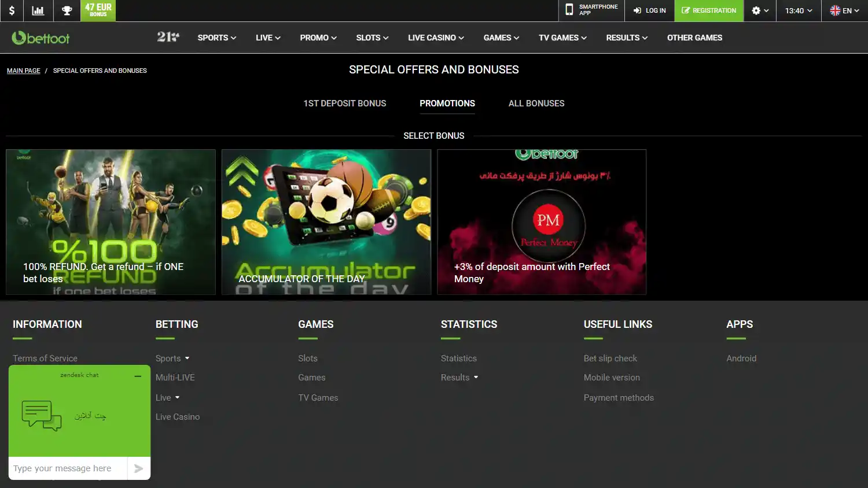Open Multi-LIVE footer link
868x488 pixels.
pos(175,378)
